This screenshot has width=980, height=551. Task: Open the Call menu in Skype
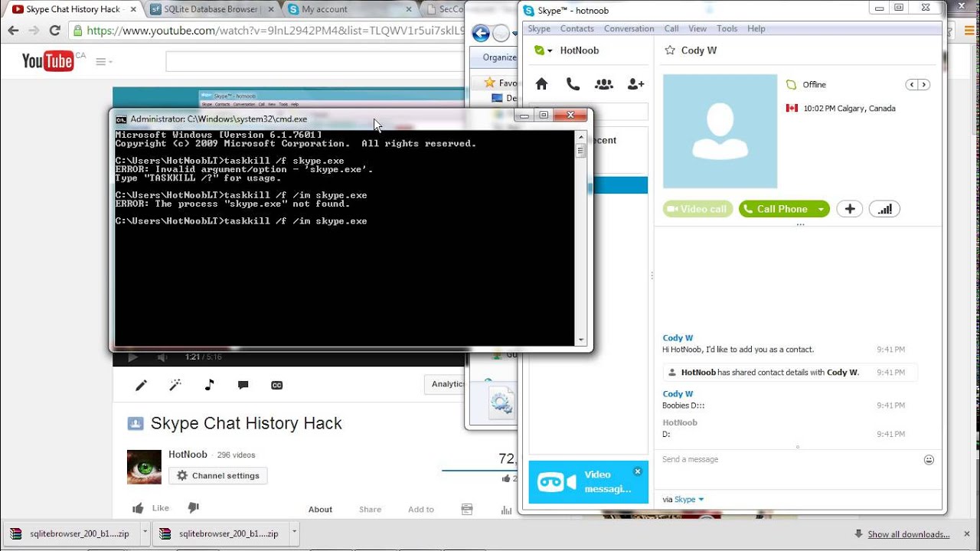point(671,28)
